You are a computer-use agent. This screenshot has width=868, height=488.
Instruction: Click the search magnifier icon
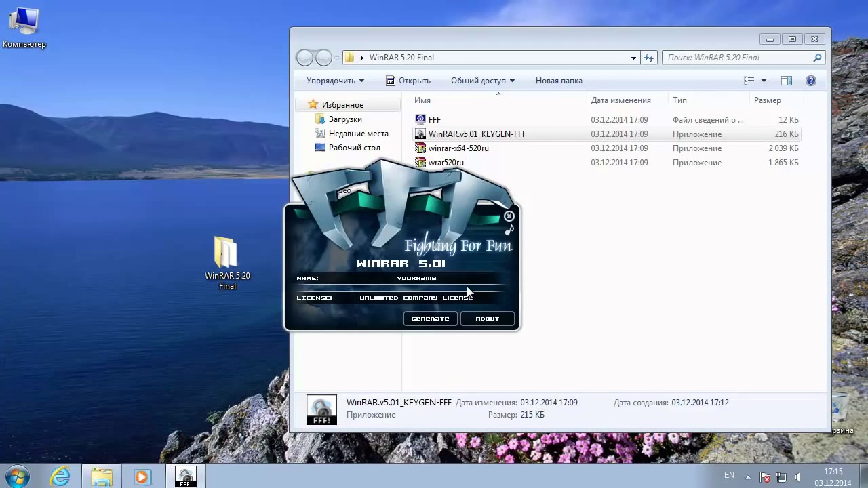pyautogui.click(x=817, y=58)
